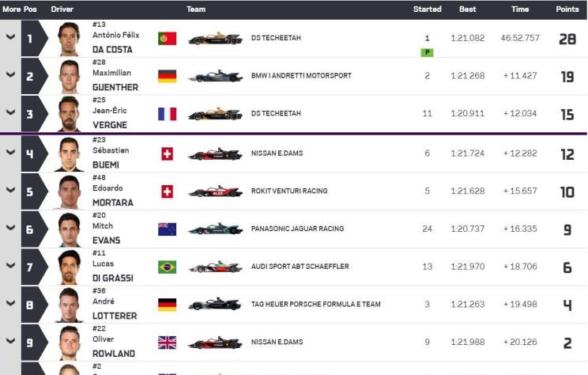This screenshot has width=588, height=375.
Task: Sort by the Pos column header
Action: point(30,9)
